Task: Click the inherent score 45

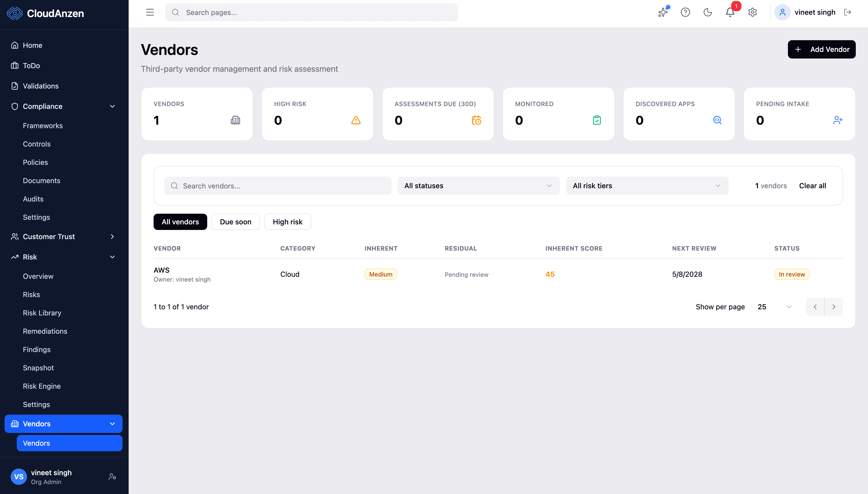Action: coord(550,274)
